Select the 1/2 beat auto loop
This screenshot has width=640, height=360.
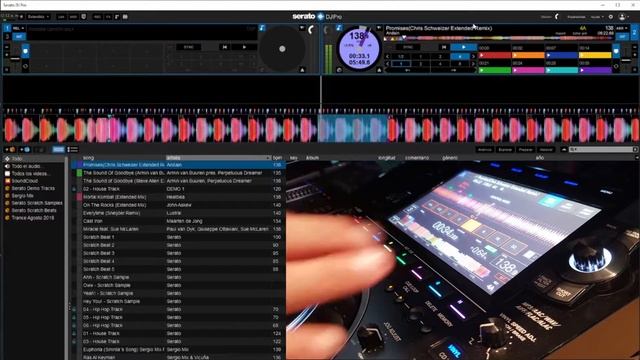pos(401,56)
